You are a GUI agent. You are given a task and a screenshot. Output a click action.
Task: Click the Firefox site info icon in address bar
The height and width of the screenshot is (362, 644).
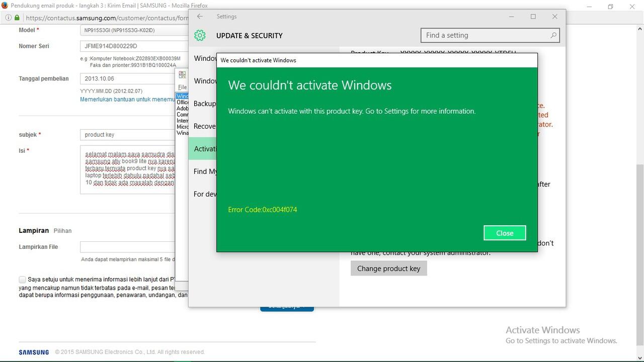point(8,18)
